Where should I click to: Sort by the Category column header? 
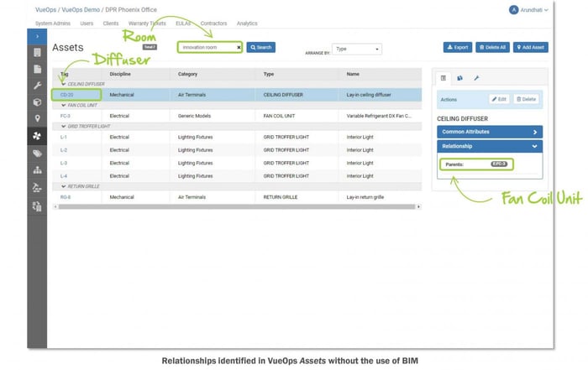187,74
